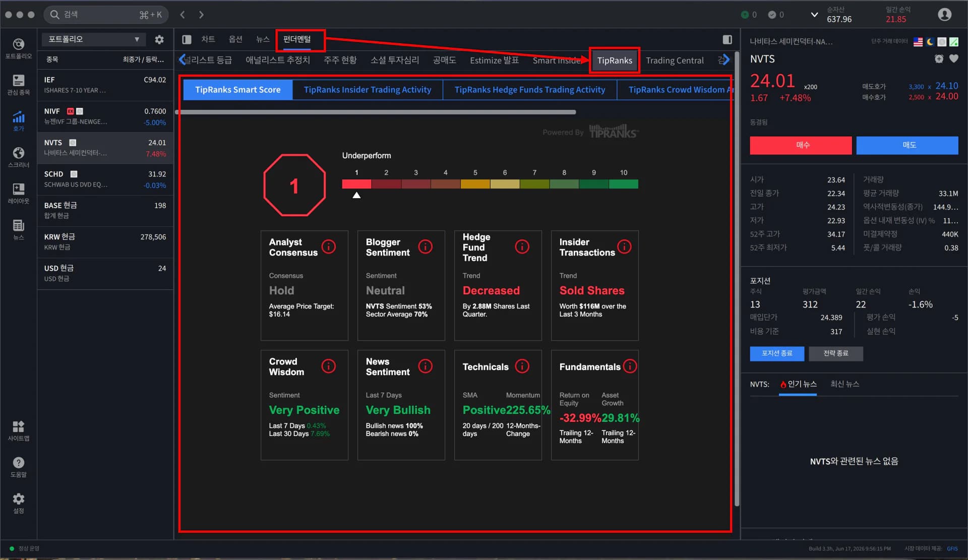Select the IEF row in portfolio list

(x=105, y=85)
